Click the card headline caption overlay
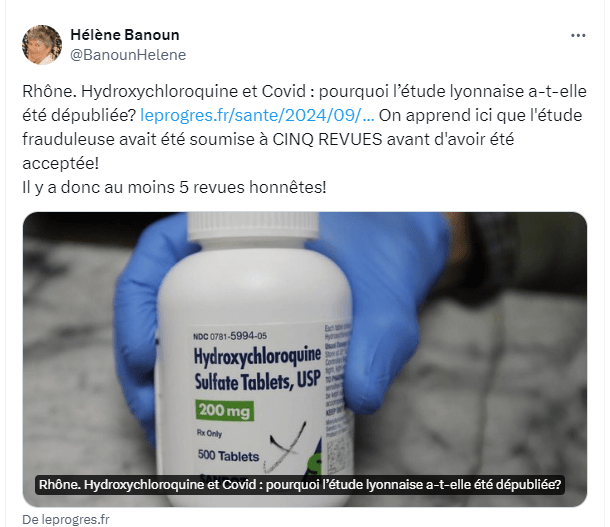This screenshot has height=527, width=610. tap(300, 485)
